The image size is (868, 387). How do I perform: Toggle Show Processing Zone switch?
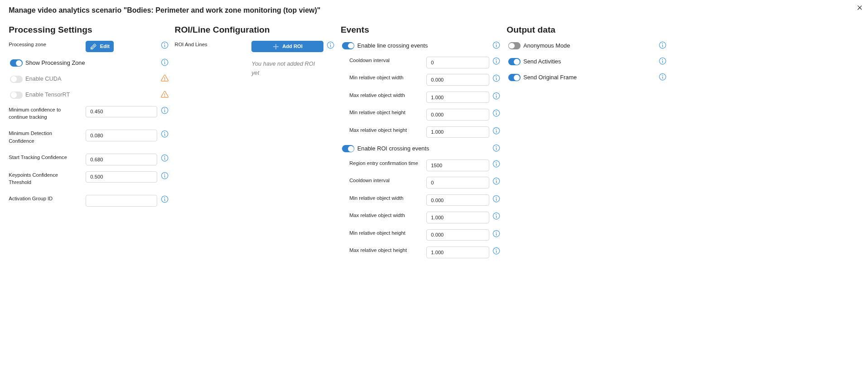coord(16,63)
